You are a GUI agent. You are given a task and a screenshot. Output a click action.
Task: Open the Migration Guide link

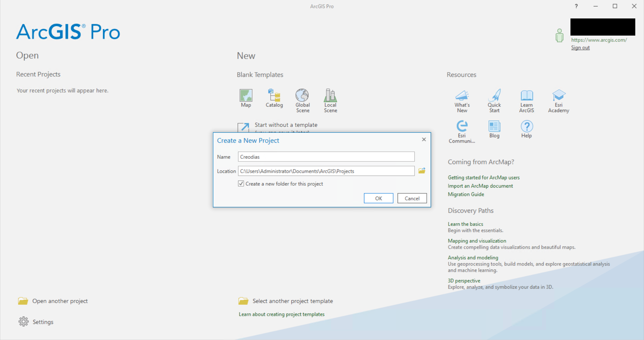click(x=466, y=194)
